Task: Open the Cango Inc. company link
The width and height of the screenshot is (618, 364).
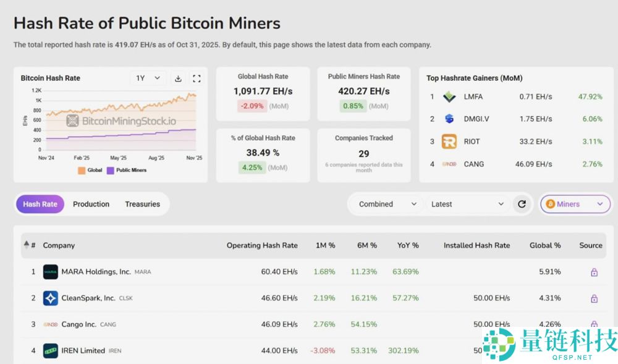Action: click(x=78, y=324)
